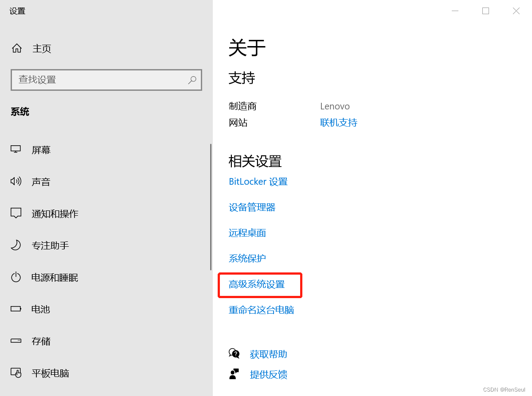Open 系统保护 (System protection)
The width and height of the screenshot is (532, 396).
[x=247, y=258]
